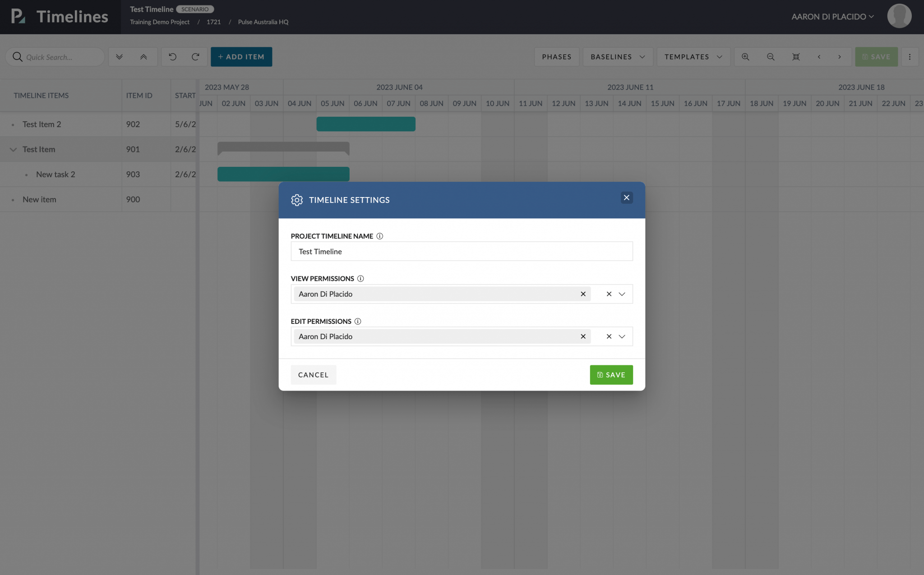This screenshot has height=575, width=924.
Task: Expand all timeline items with double chevron
Action: [x=120, y=57]
